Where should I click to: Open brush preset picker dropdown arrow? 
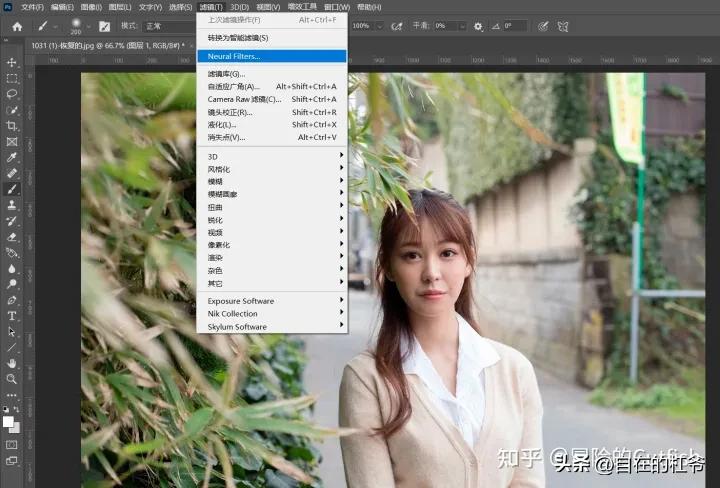(88, 27)
